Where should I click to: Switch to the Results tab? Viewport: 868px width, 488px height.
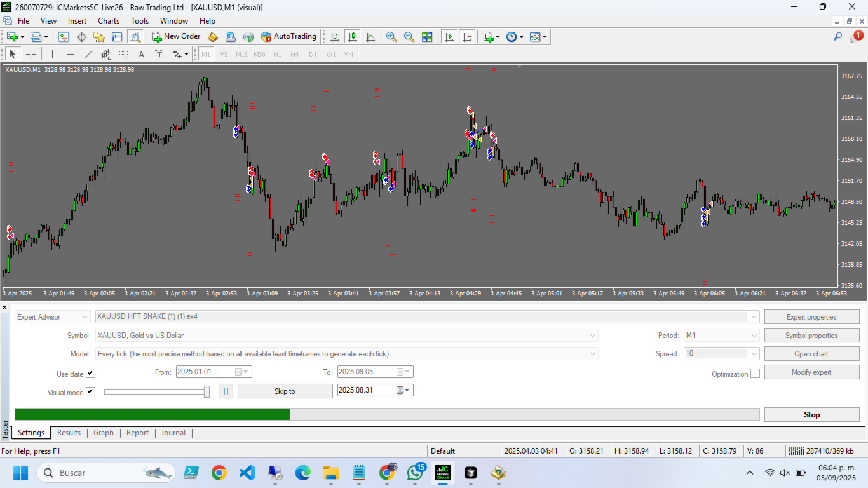(69, 433)
